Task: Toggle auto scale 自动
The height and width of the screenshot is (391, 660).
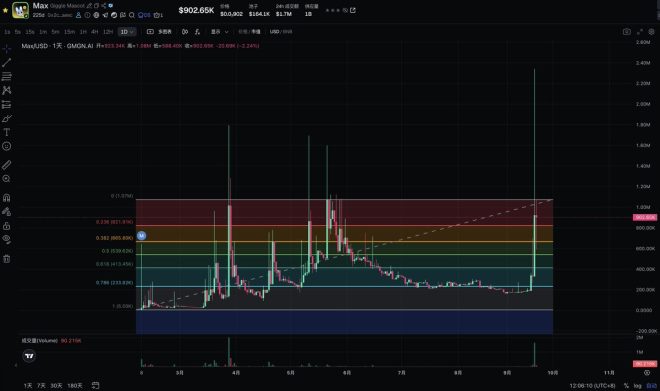Action: tap(652, 386)
